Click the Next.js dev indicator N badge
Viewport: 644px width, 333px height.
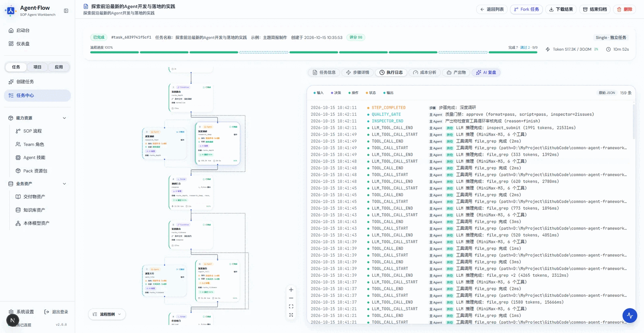click(12, 320)
